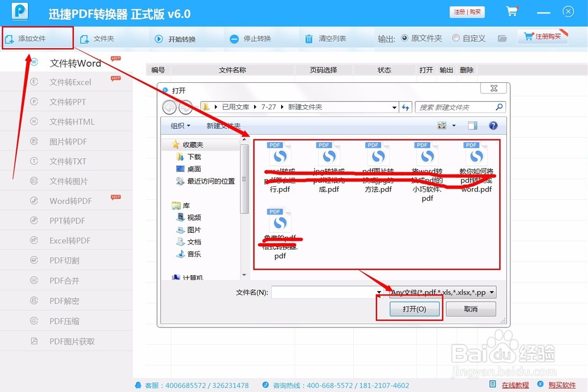
Task: Select 最近访问的位置 in navigation tree
Action: (x=211, y=181)
